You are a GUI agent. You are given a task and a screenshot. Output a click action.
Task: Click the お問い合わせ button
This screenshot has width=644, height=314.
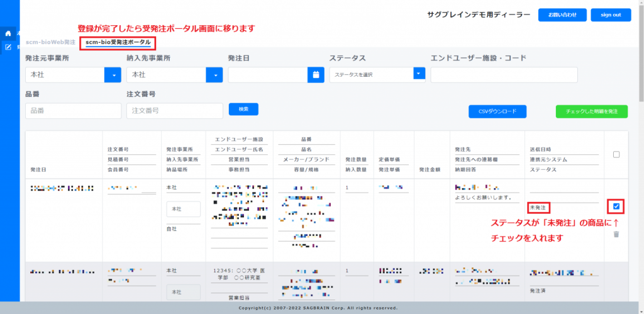562,15
